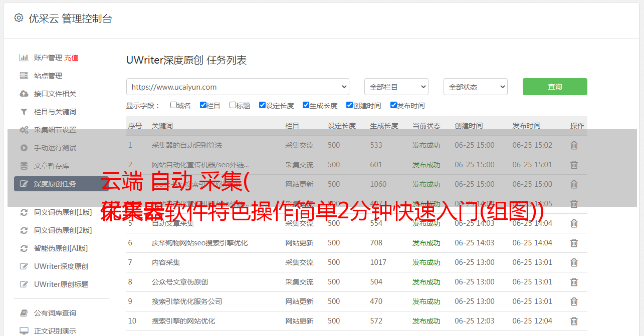Toggle the 生成长度 checkbox

(306, 105)
